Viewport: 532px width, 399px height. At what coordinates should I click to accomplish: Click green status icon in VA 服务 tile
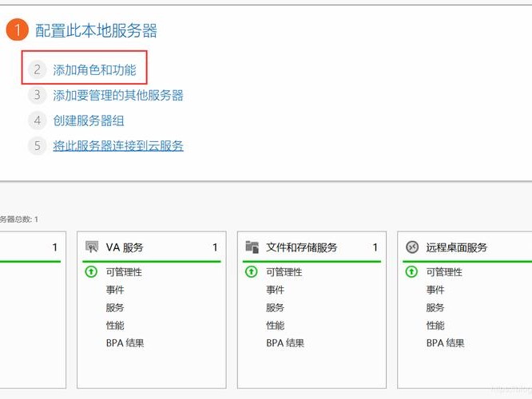(91, 272)
